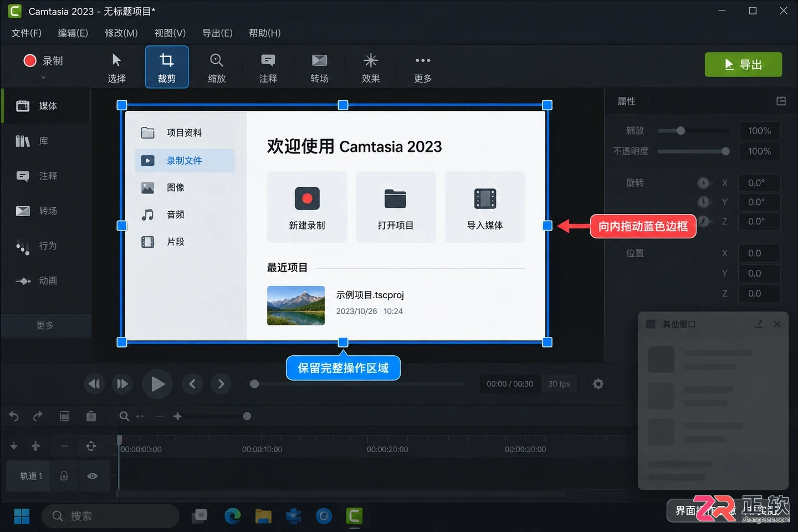Click the step forward playback button
Image resolution: width=798 pixels, height=532 pixels.
(x=122, y=384)
